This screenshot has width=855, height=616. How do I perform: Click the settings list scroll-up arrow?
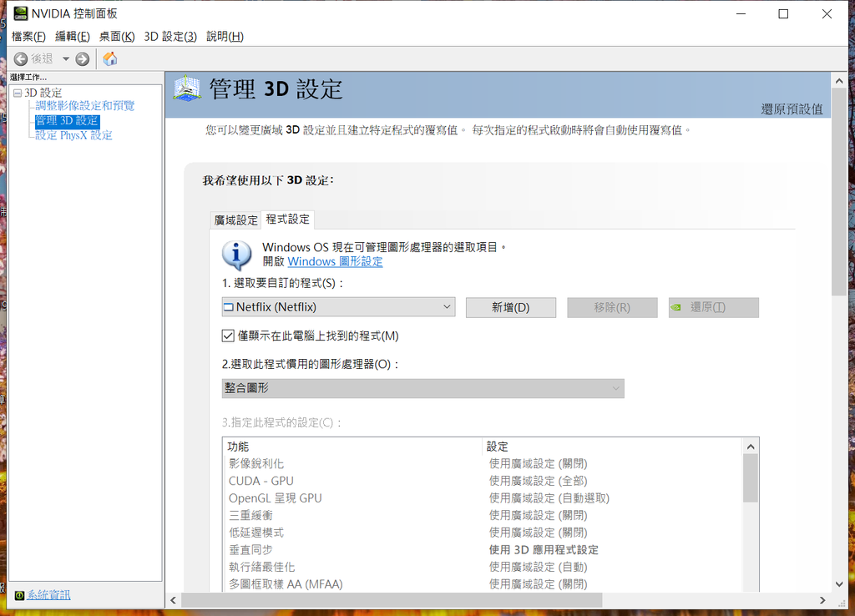(751, 447)
